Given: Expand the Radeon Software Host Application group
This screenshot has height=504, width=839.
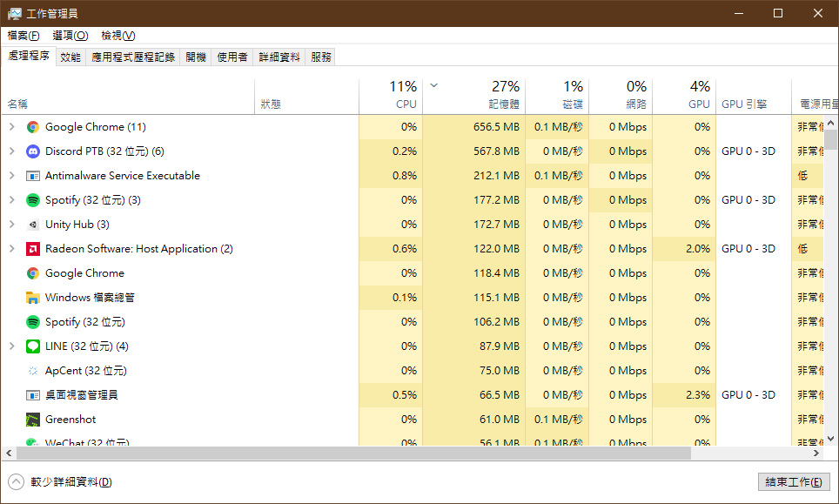Looking at the screenshot, I should point(12,249).
